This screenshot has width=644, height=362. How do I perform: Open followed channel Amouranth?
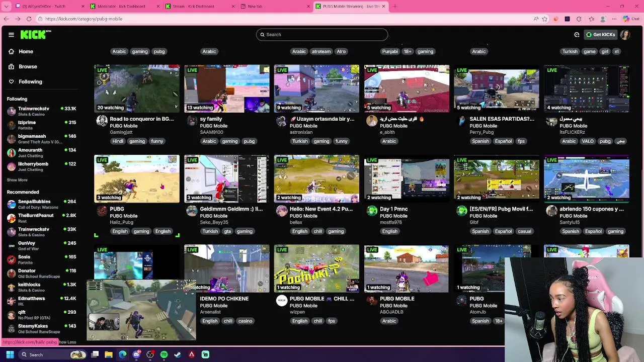pos(40,152)
